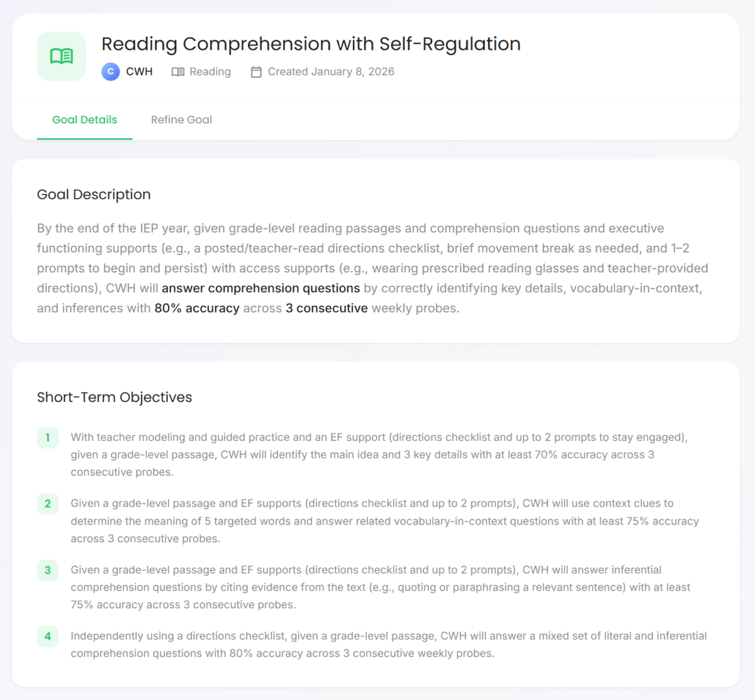Click the green book goal icon
This screenshot has width=755, height=700.
62,57
